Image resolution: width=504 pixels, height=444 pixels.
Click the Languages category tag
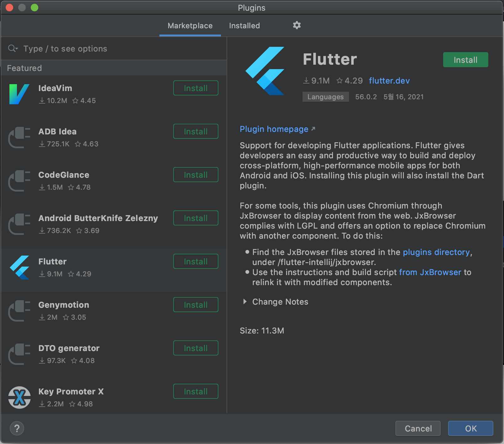point(325,97)
